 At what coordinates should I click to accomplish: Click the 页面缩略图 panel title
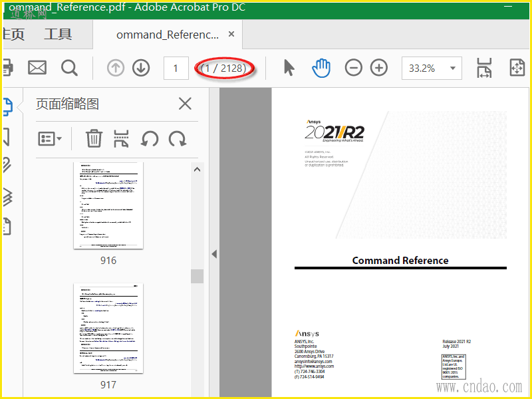click(x=67, y=104)
